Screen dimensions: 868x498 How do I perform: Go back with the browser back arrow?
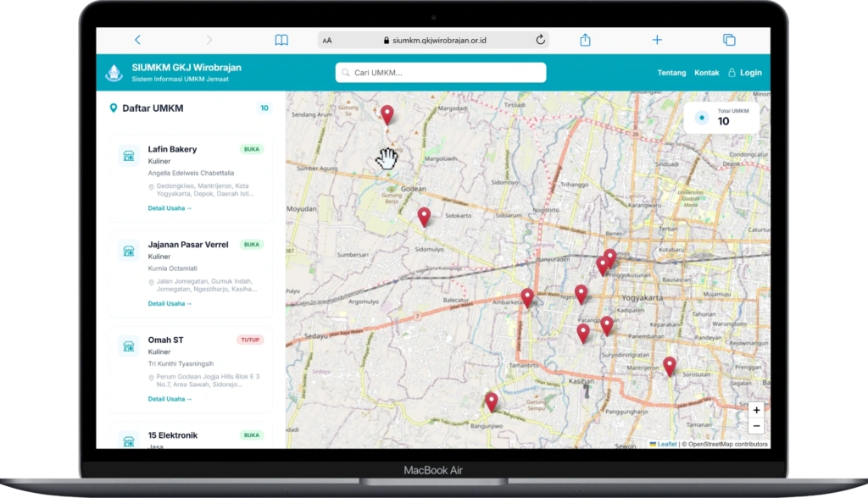tap(137, 40)
